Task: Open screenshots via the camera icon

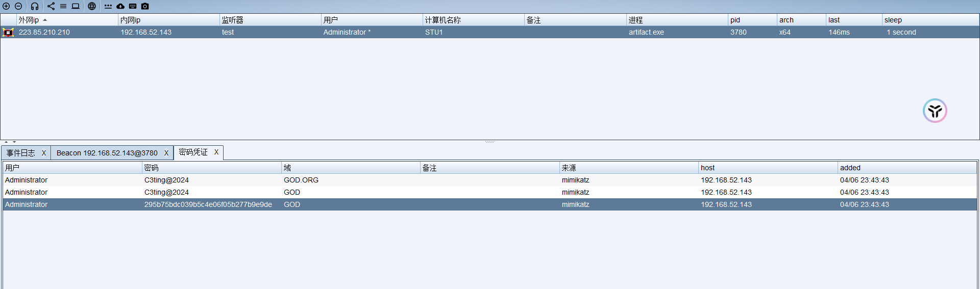Action: coord(145,6)
